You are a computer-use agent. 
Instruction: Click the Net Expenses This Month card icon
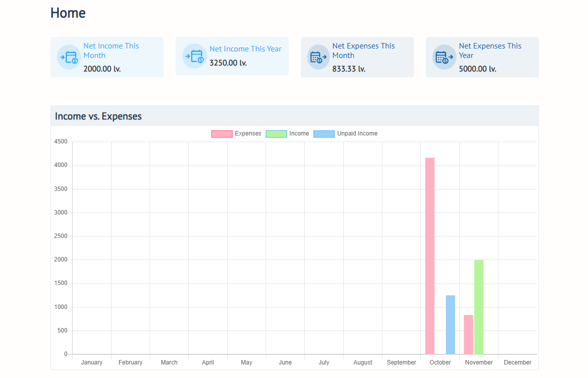coord(318,57)
